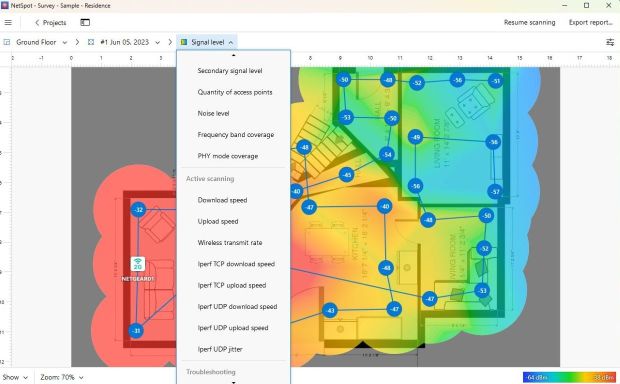Click the breadcrumb chevron after Ground Floor

pos(77,42)
